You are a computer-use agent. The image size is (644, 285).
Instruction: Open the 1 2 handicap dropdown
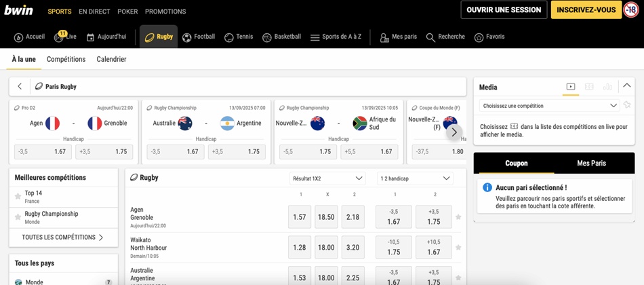[x=415, y=178]
